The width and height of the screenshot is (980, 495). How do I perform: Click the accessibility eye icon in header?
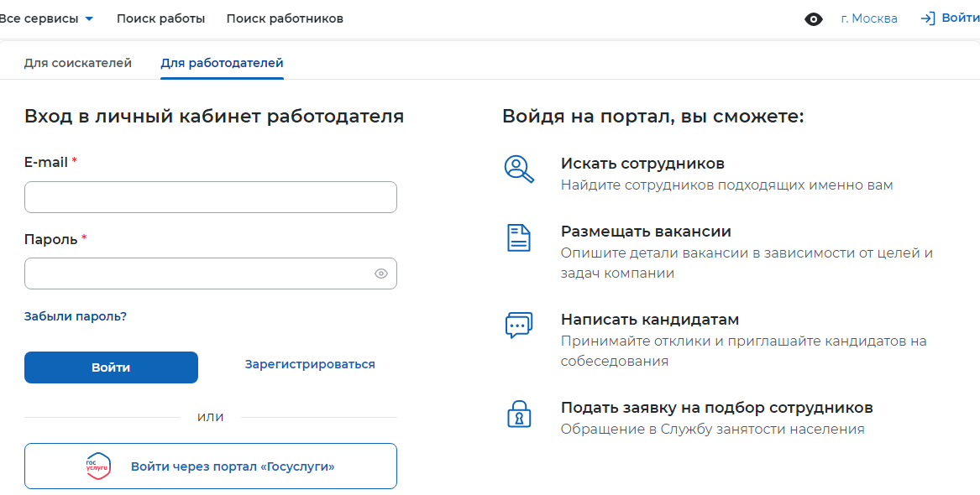tap(813, 19)
